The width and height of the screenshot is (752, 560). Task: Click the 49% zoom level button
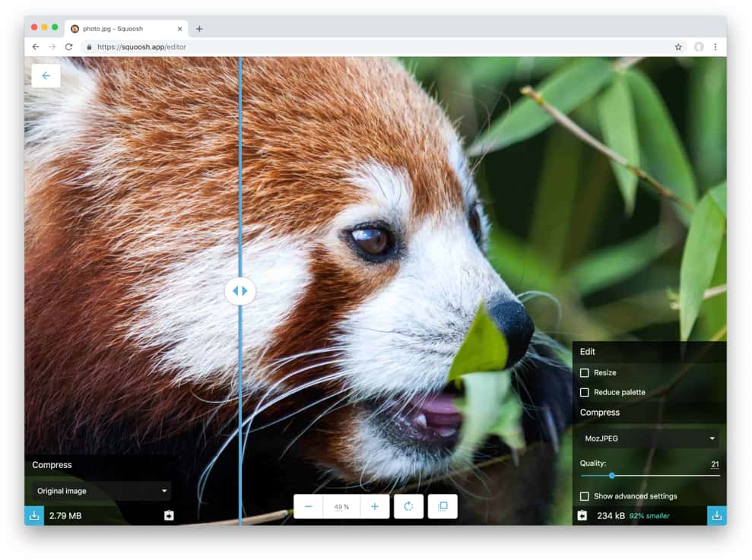pos(341,506)
